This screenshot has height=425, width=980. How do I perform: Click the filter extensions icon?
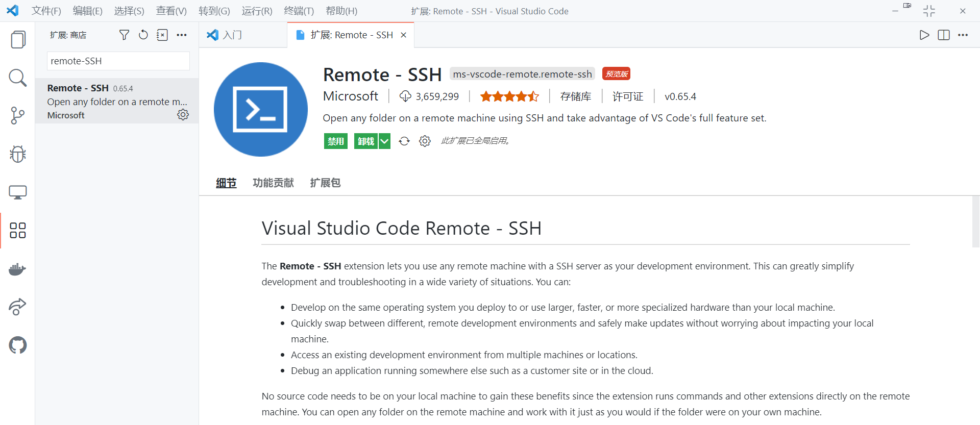124,35
